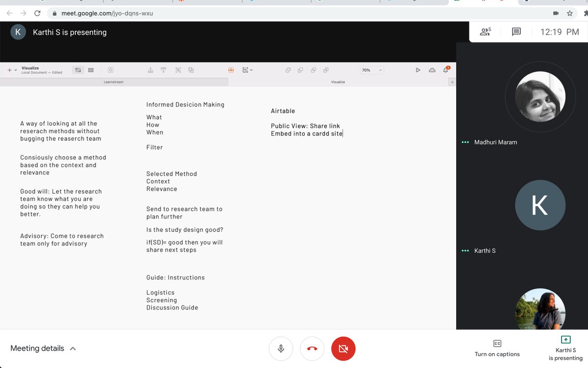The width and height of the screenshot is (588, 368).
Task: Click the Ungroup icon in Sketch toolbar
Action: (x=191, y=70)
